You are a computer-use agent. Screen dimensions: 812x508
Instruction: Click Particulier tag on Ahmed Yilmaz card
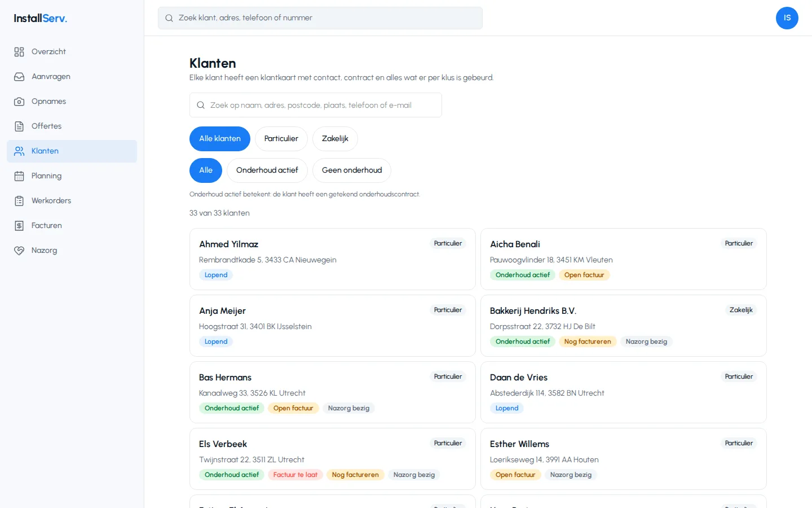(x=448, y=243)
